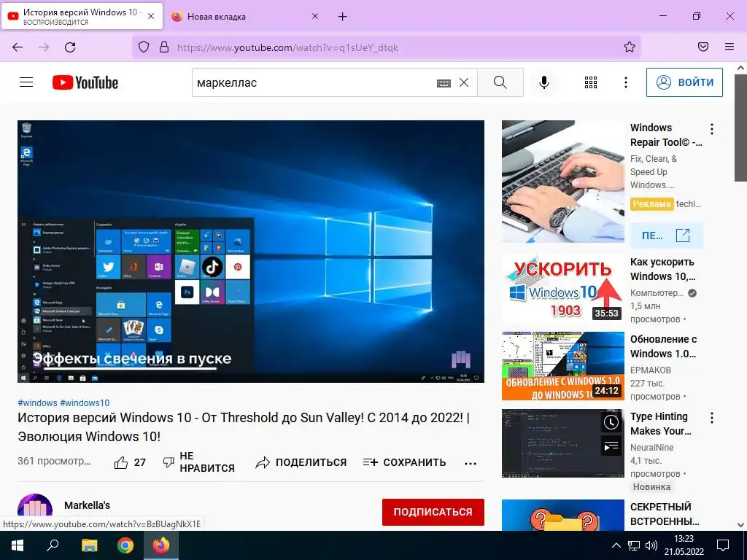The image size is (747, 560).
Task: Open Ускорить Windows 10 video thumbnail
Action: point(562,289)
